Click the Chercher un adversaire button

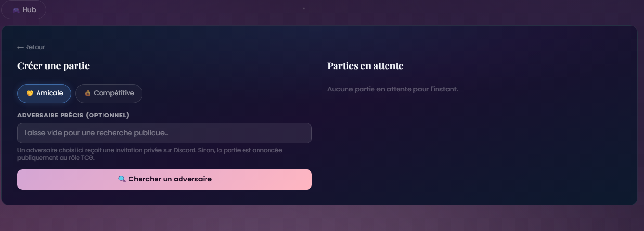click(165, 179)
